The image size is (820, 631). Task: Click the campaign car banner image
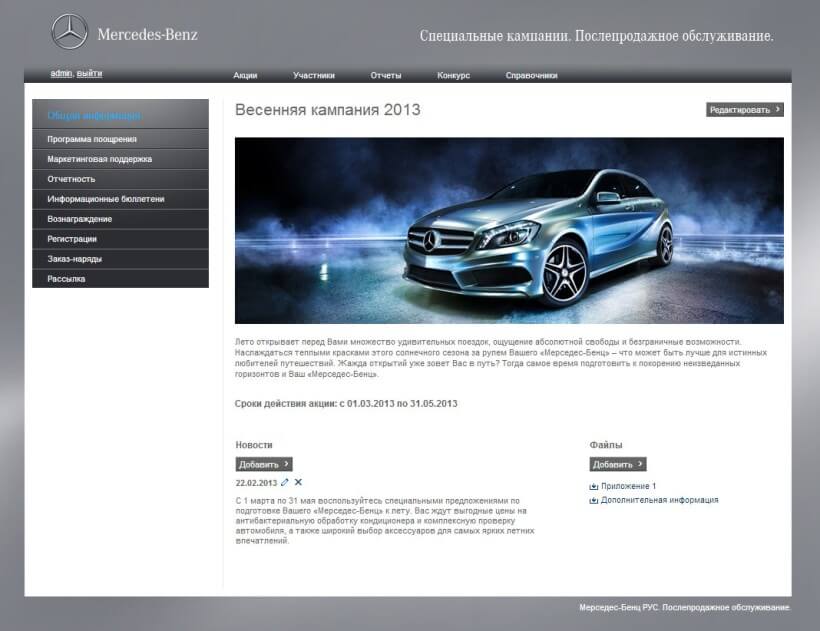509,231
